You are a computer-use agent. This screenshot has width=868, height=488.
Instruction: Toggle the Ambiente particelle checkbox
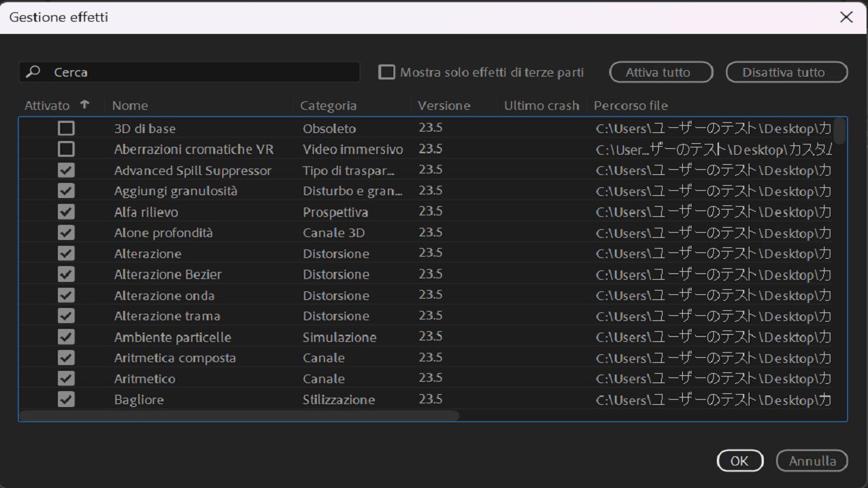point(66,337)
